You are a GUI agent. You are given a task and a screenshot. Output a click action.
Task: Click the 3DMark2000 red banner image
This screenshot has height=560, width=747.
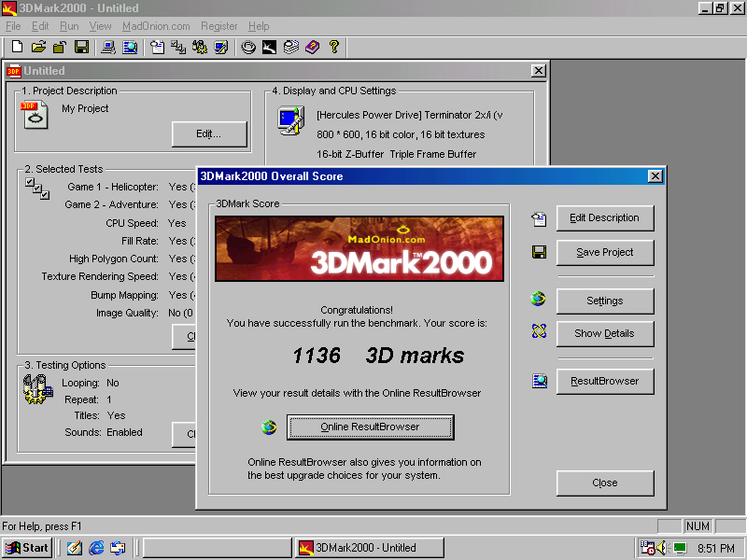point(359,248)
